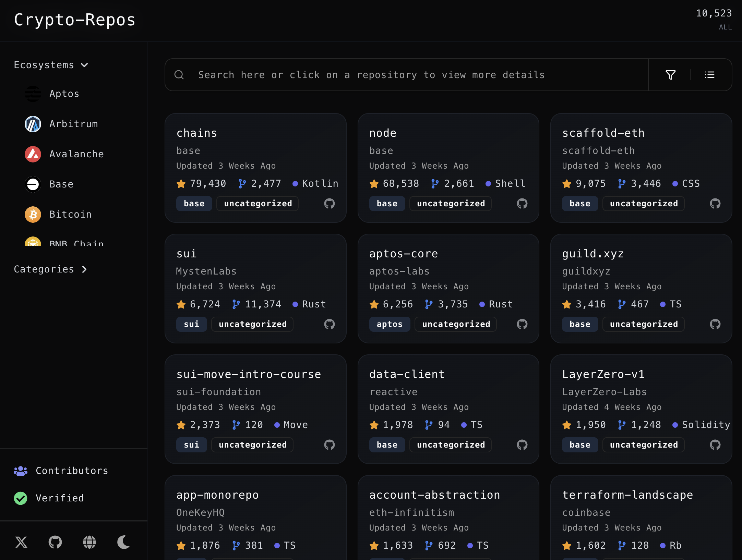Toggle dark mode moon icon
Screen dimensions: 742x560
tap(123, 542)
